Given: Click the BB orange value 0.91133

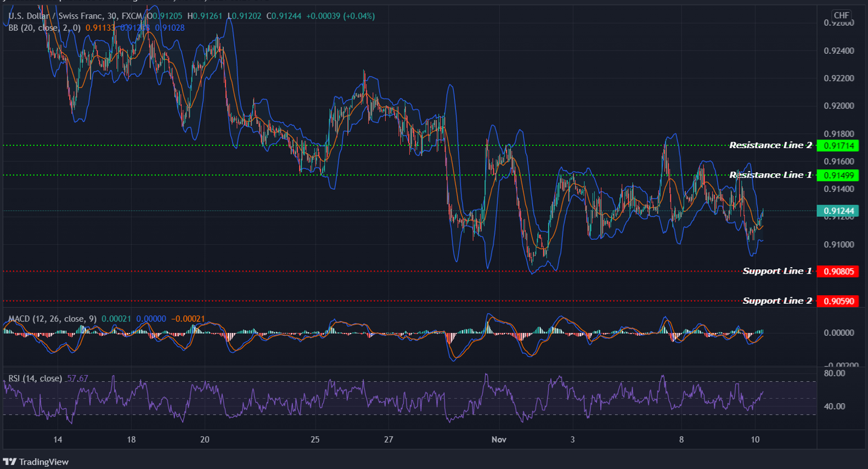Looking at the screenshot, I should 100,27.
